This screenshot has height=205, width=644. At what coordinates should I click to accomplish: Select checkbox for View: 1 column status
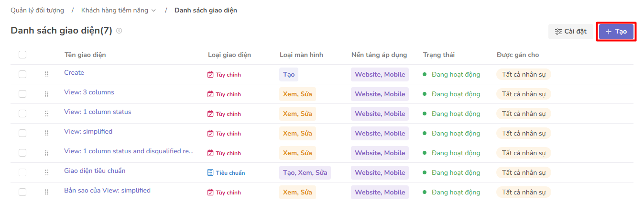22,114
